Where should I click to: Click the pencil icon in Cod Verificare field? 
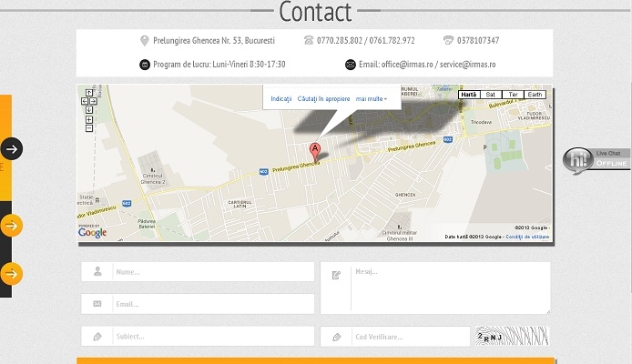337,337
